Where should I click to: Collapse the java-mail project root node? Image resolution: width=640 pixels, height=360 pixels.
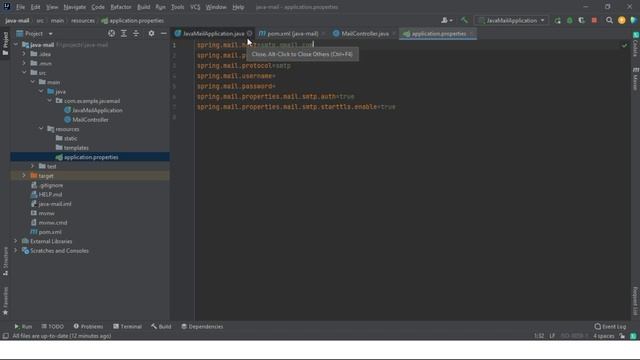coord(16,44)
